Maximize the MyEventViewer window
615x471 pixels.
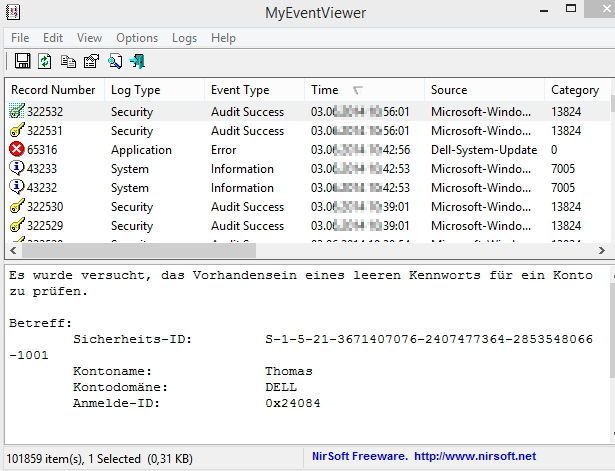pyautogui.click(x=571, y=9)
